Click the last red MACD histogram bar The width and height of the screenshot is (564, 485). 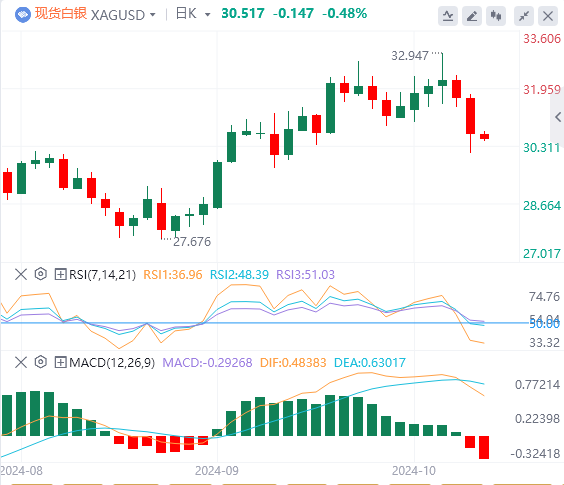click(484, 447)
